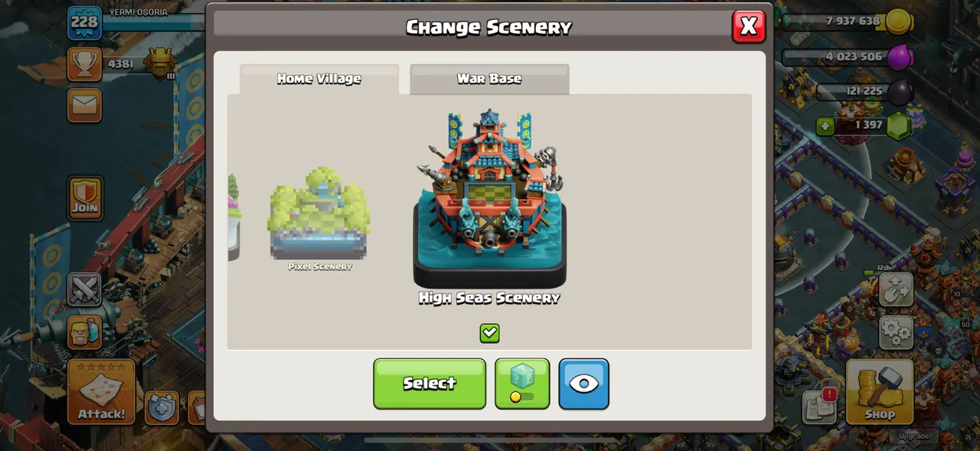Open the Shop with the hammer icon
The image size is (980, 451).
880,391
